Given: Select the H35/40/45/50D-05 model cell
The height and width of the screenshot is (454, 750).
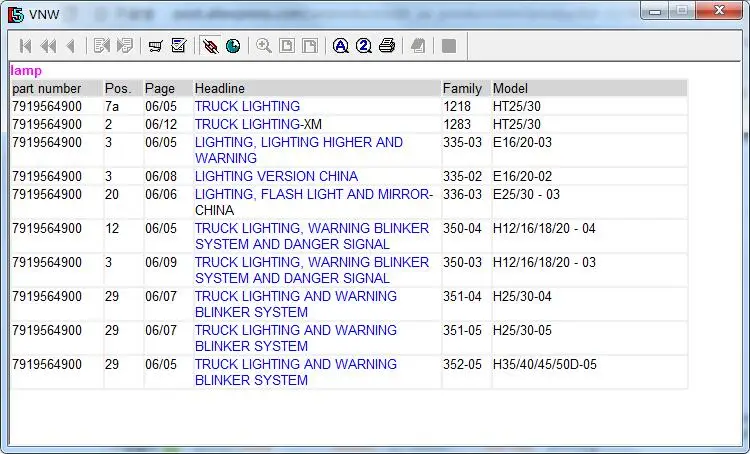Looking at the screenshot, I should coord(544,364).
